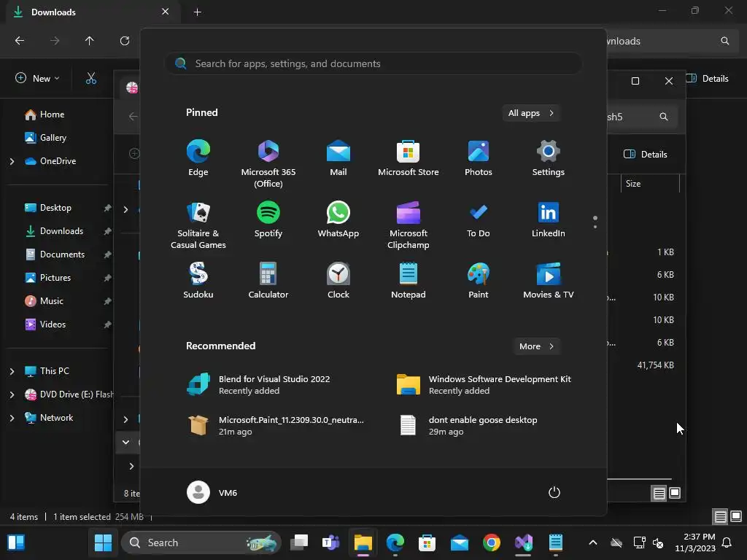Expand Network in navigation pane
The image size is (747, 560).
(12, 418)
